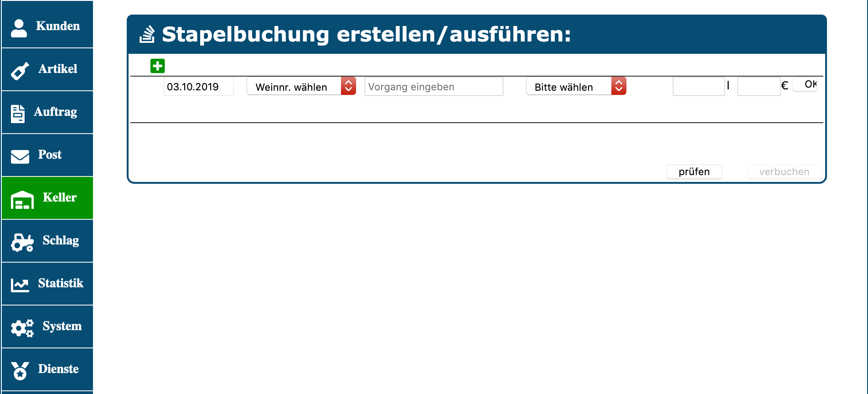Focus the Vorgang eingeben text field
Image resolution: width=868 pixels, height=394 pixels.
coord(434,87)
